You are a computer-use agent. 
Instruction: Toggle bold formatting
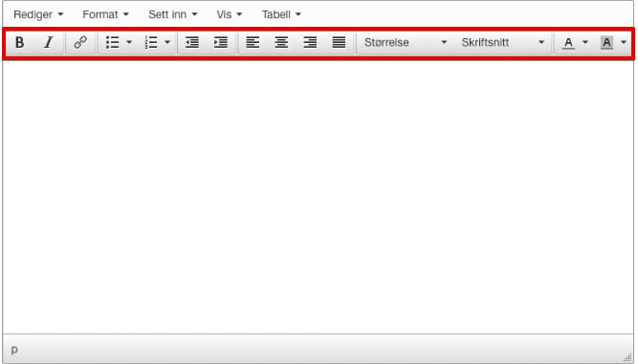pos(19,42)
